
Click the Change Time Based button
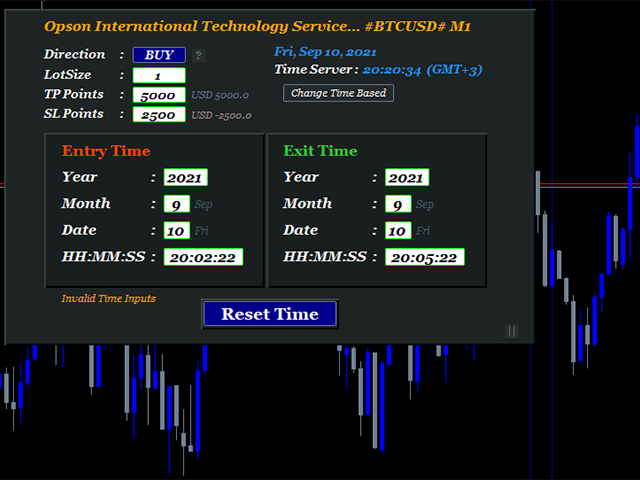pos(338,93)
